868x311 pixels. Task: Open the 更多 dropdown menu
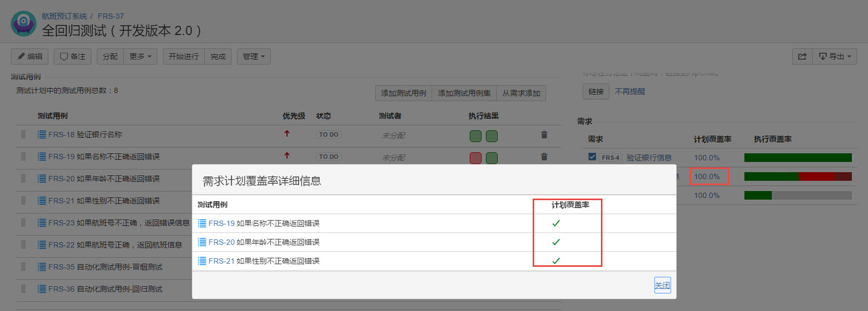[140, 56]
